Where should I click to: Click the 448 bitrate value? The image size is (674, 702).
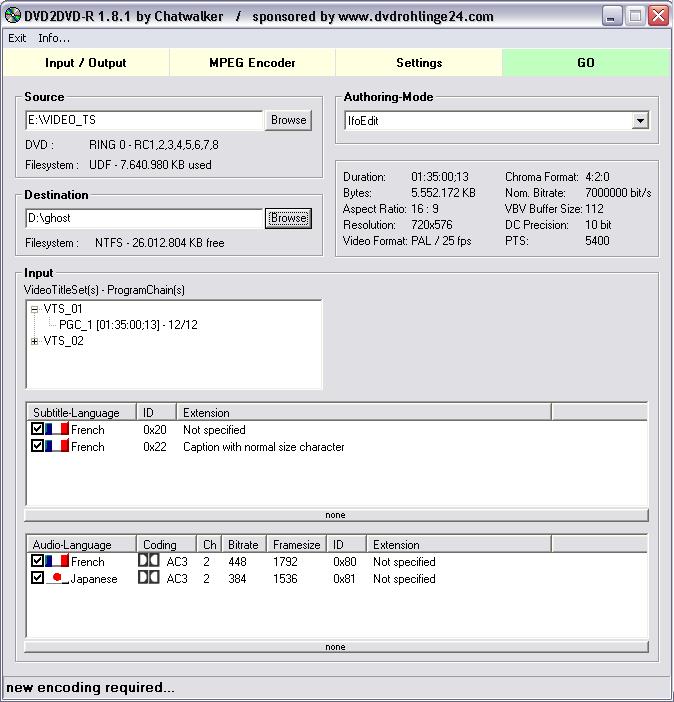(x=237, y=561)
